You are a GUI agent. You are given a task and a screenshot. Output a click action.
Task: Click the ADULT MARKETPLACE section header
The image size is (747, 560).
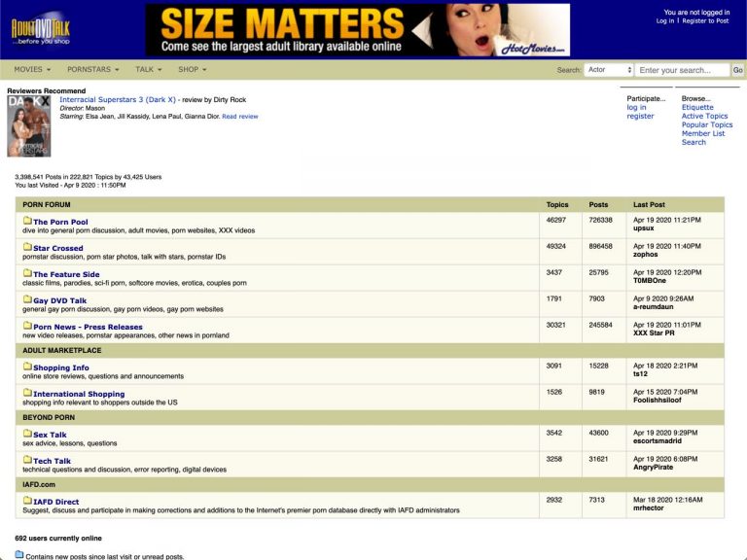pos(62,350)
